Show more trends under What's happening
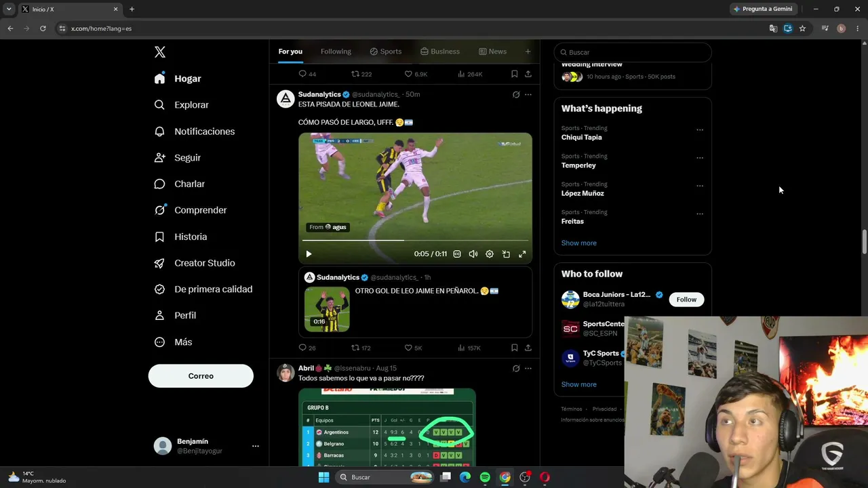This screenshot has height=488, width=868. tap(579, 243)
